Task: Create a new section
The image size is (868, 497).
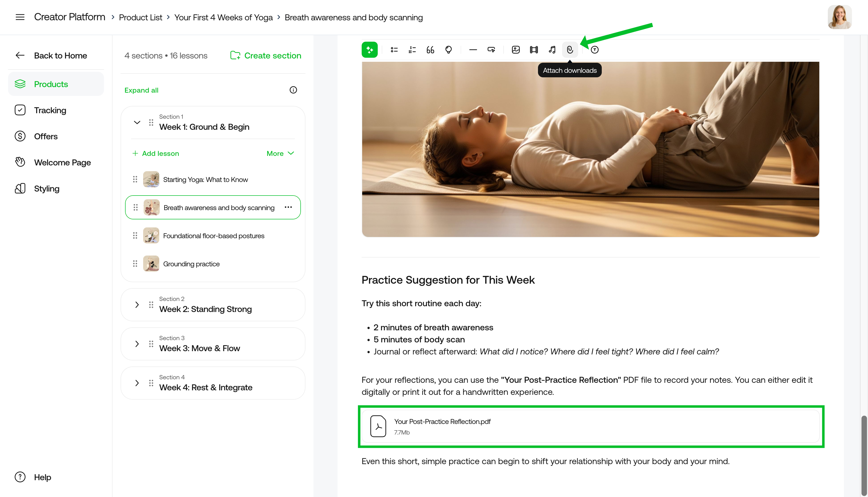Action: click(266, 55)
